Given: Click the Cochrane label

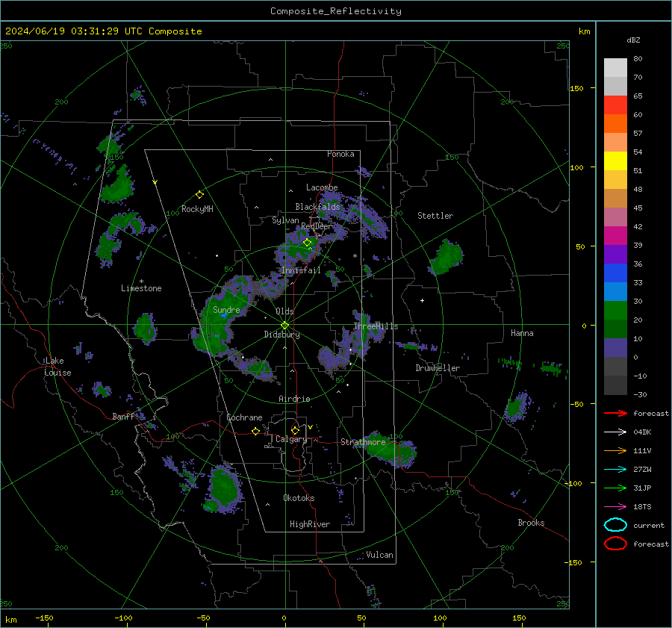Looking at the screenshot, I should coord(244,417).
